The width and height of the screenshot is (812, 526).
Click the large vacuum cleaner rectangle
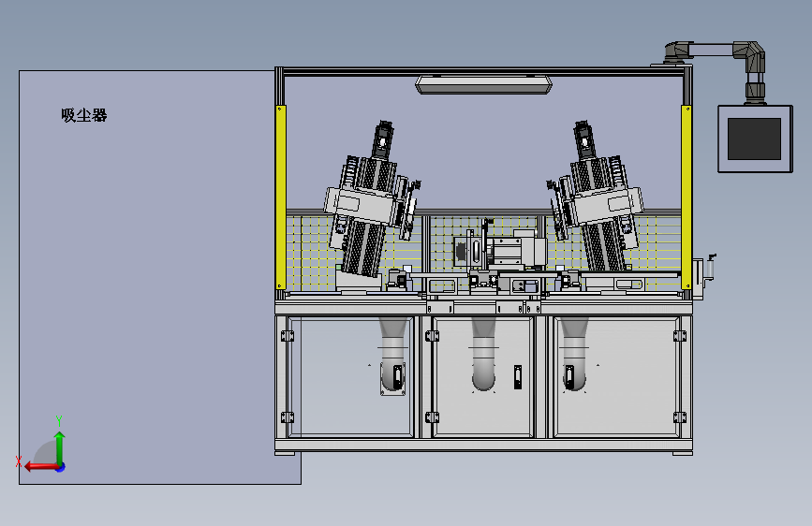click(x=159, y=277)
